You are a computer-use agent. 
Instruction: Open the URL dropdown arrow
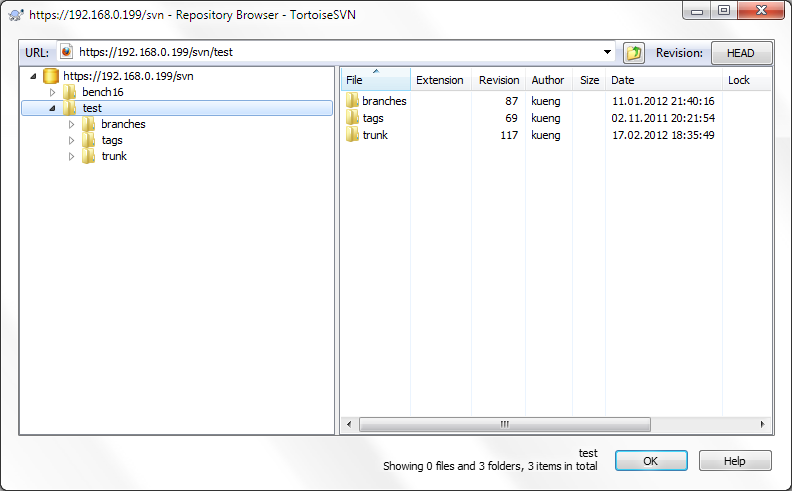pyautogui.click(x=608, y=53)
